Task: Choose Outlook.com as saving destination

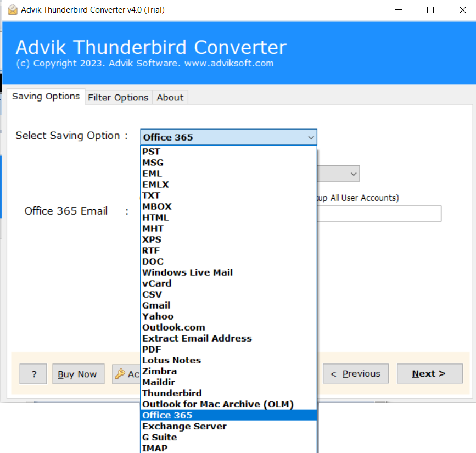Action: click(228, 327)
